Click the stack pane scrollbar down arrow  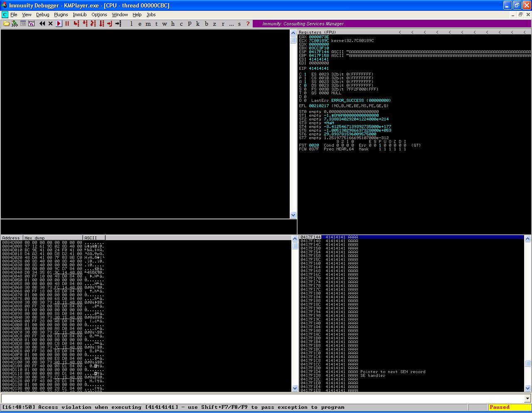[x=528, y=388]
